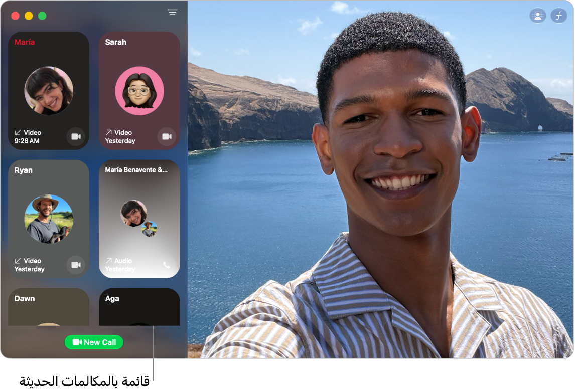Minimize FaceTime using the yellow button
Screen dimensions: 575x392
[x=29, y=16]
